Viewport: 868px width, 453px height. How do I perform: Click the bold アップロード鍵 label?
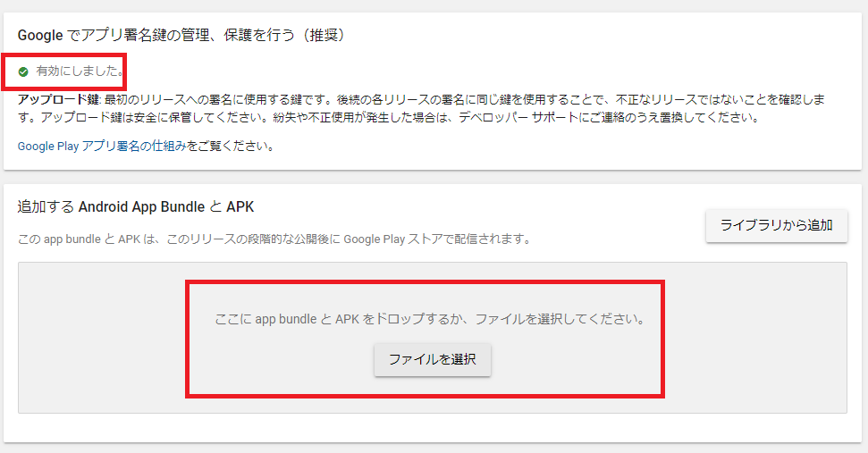(59, 99)
